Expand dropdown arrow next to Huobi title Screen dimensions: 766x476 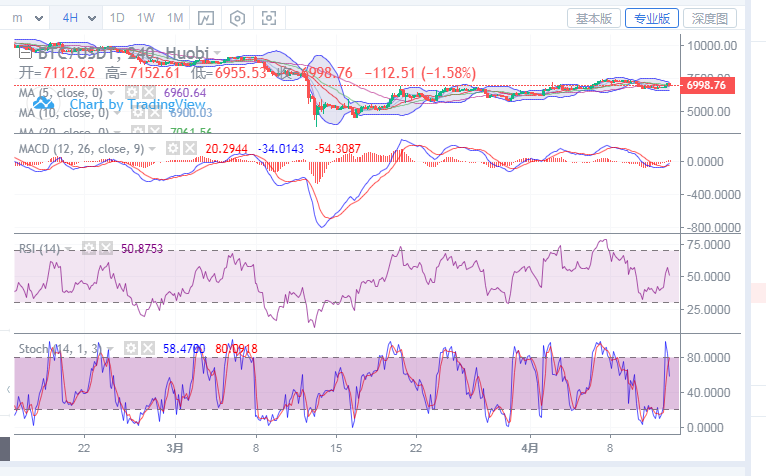(x=217, y=53)
